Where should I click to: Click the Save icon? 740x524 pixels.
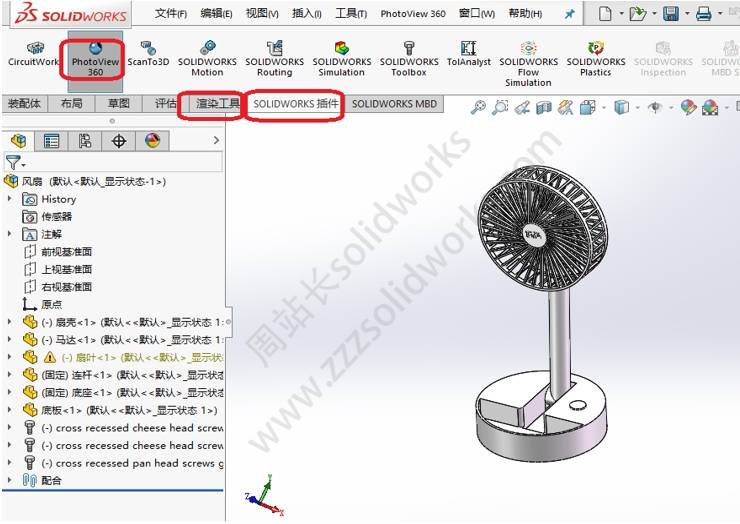coord(671,13)
